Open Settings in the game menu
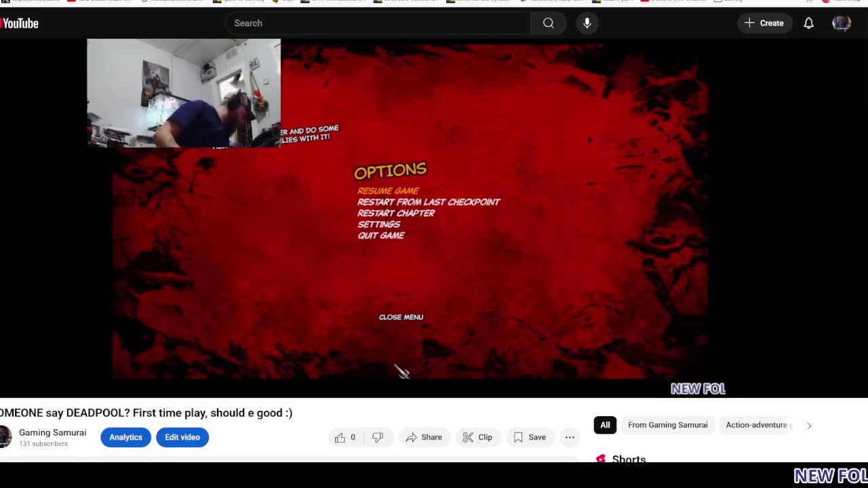This screenshot has height=488, width=868. pos(378,224)
